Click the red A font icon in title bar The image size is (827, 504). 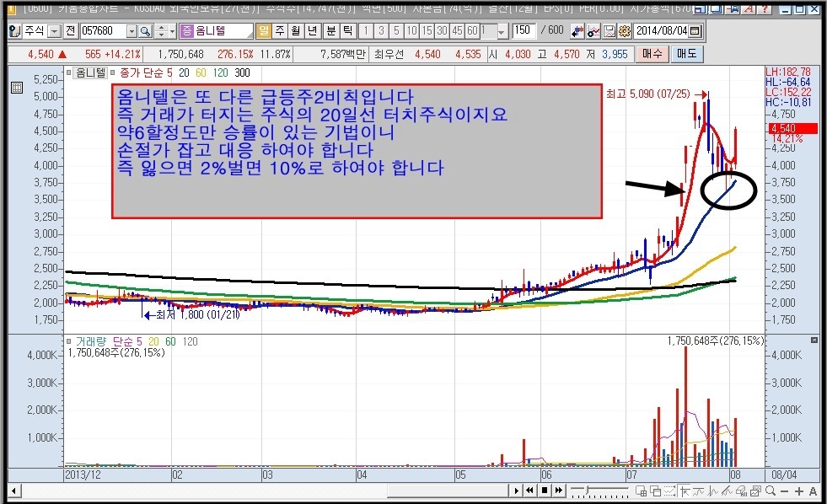749,9
